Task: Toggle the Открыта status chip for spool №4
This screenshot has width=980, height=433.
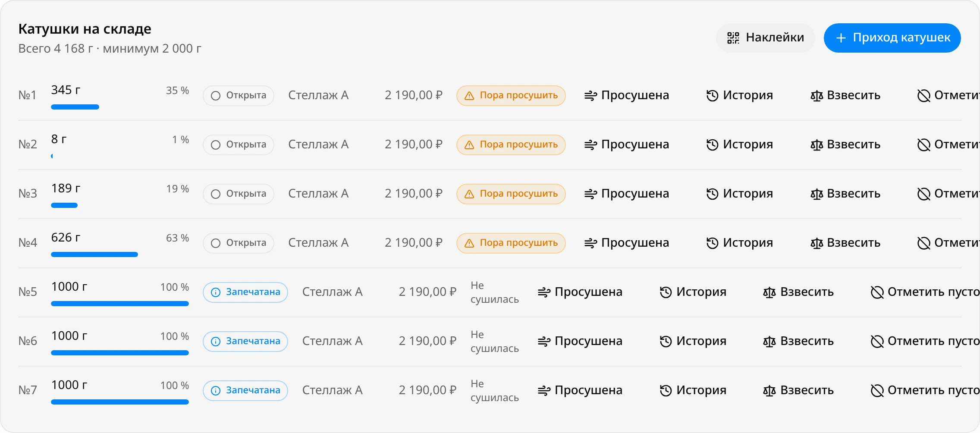Action: pyautogui.click(x=239, y=243)
